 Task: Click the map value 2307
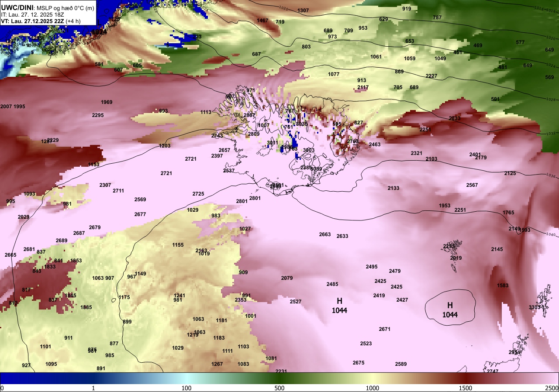pyautogui.click(x=105, y=185)
